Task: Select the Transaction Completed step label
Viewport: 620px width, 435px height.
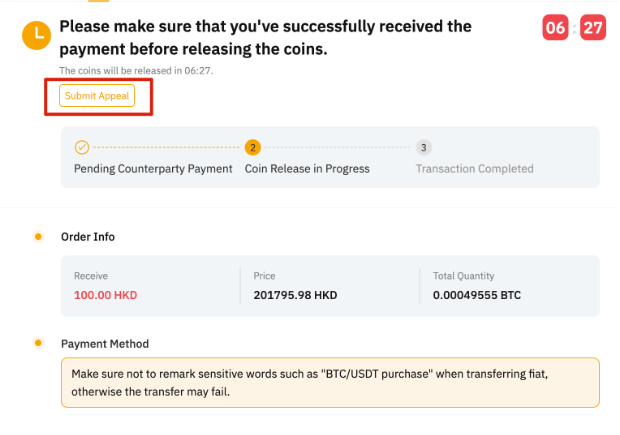Action: tap(475, 169)
